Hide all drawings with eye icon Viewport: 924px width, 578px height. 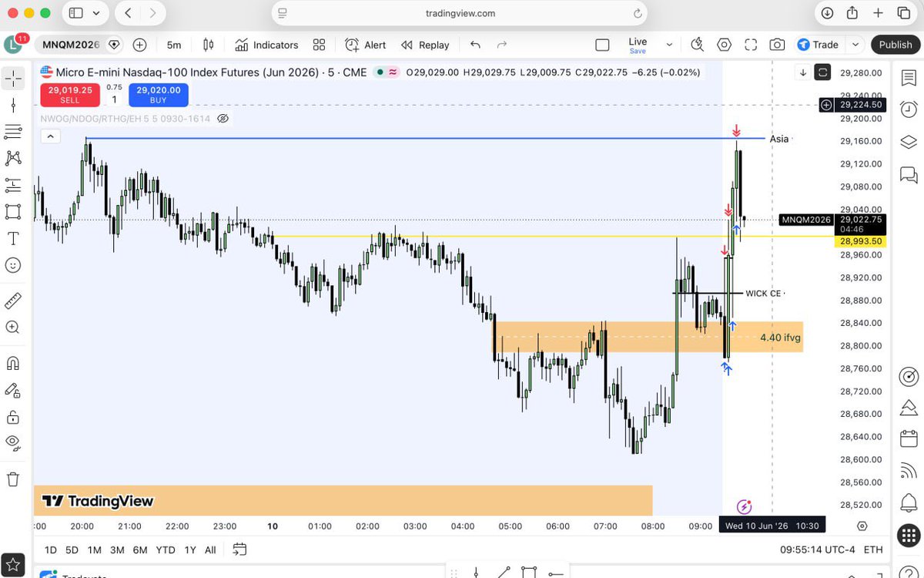click(13, 443)
